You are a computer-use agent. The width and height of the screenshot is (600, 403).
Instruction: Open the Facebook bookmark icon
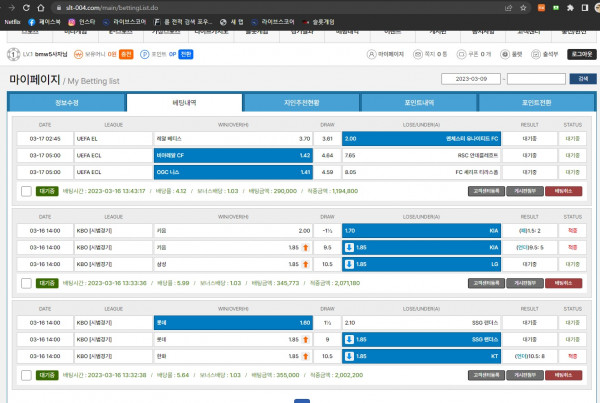click(31, 20)
